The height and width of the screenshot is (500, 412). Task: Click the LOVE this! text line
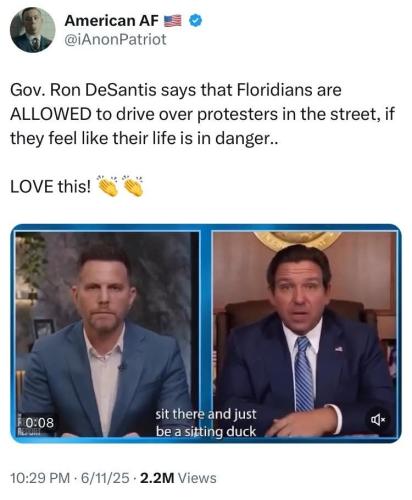[50, 186]
